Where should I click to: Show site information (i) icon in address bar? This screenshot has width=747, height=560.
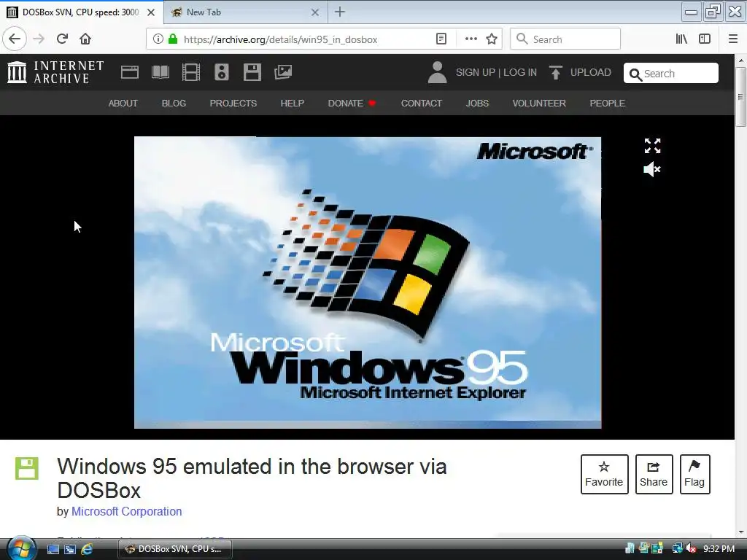pos(158,39)
